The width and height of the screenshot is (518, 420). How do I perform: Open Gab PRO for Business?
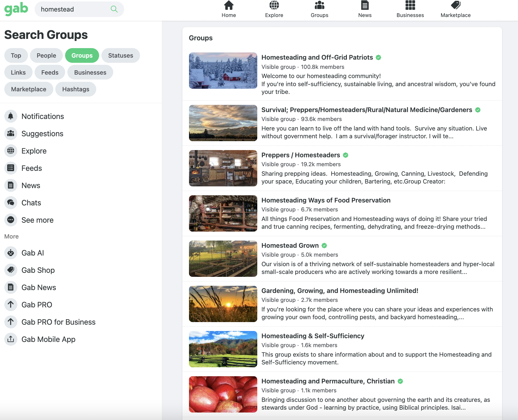tap(58, 322)
